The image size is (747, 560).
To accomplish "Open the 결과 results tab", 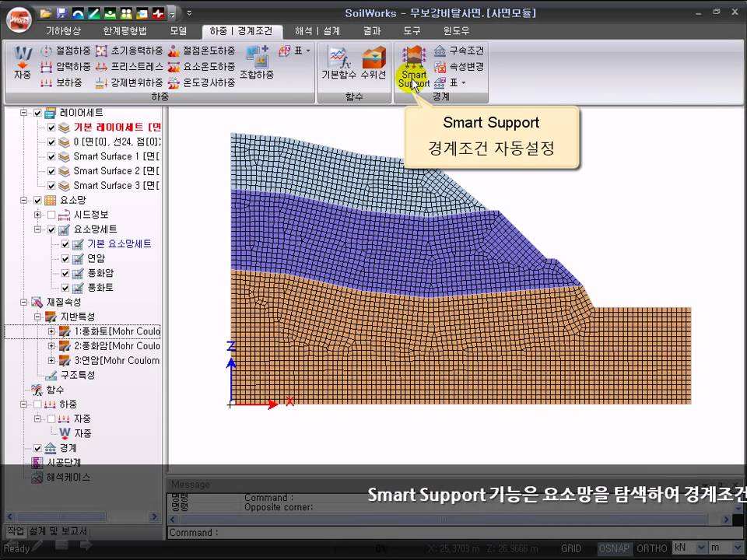I will pyautogui.click(x=372, y=31).
